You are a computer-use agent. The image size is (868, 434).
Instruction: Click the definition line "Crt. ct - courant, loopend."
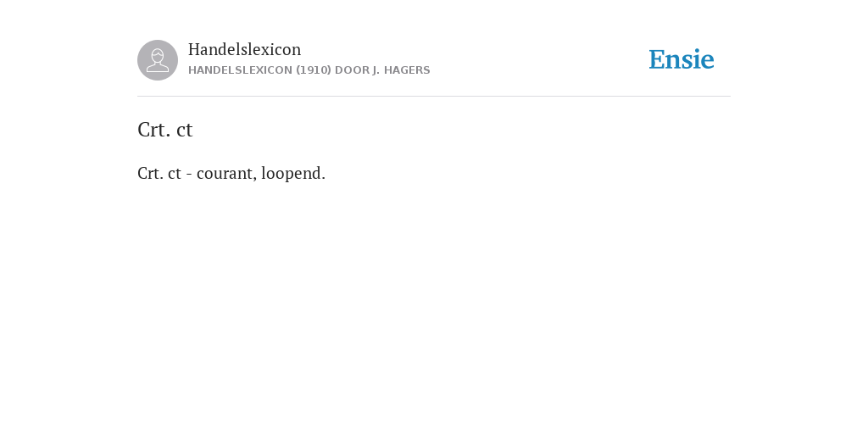(231, 173)
